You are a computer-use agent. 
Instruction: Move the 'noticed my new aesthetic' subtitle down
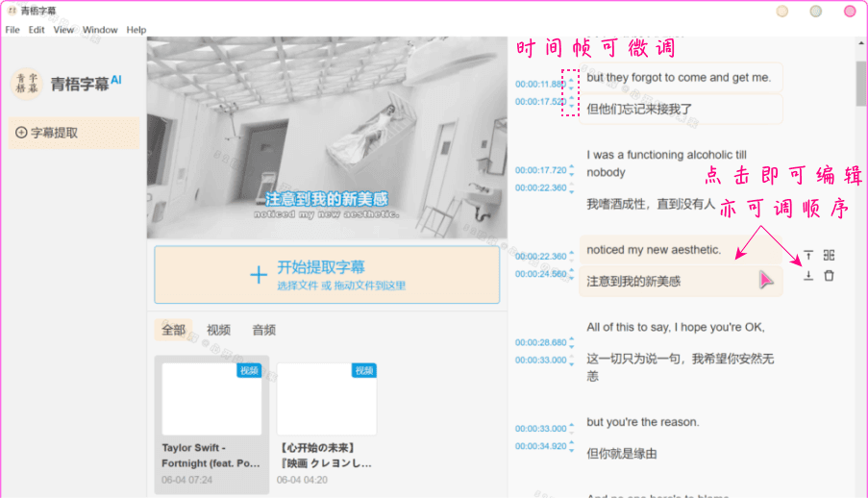808,275
